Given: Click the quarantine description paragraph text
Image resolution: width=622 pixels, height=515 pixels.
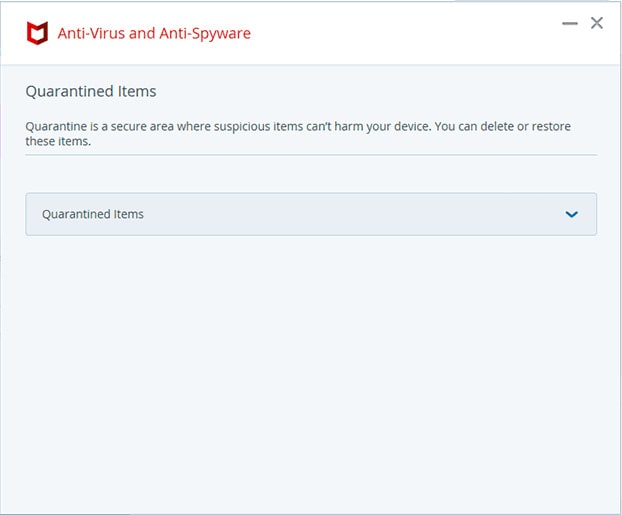Looking at the screenshot, I should click(x=298, y=133).
